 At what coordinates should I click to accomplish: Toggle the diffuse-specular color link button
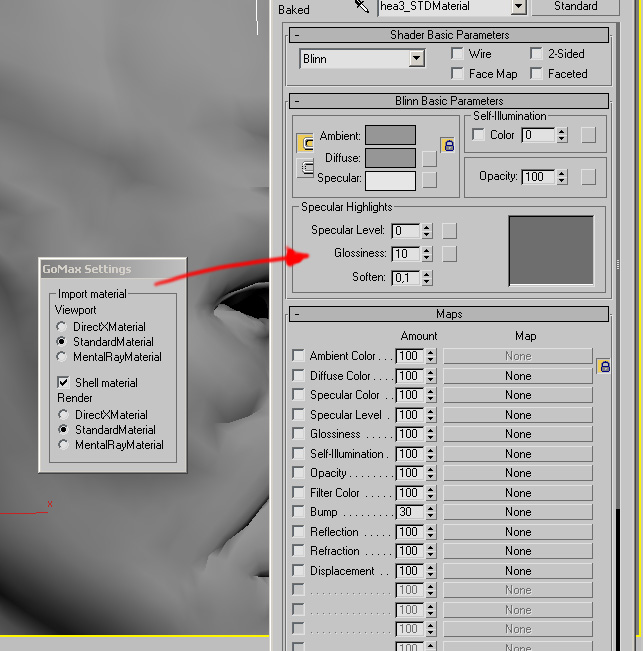click(305, 168)
